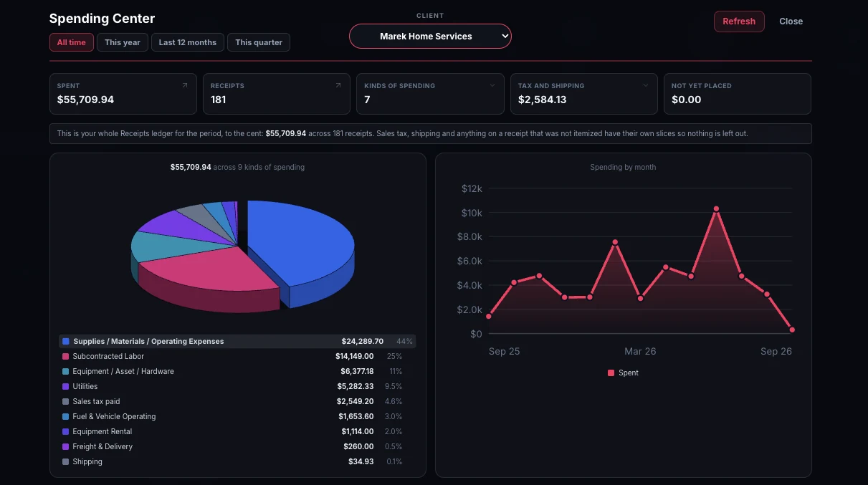Click the teal Equipment / Asset legend swatch
Viewport: 868px width, 485px height.
click(x=66, y=372)
